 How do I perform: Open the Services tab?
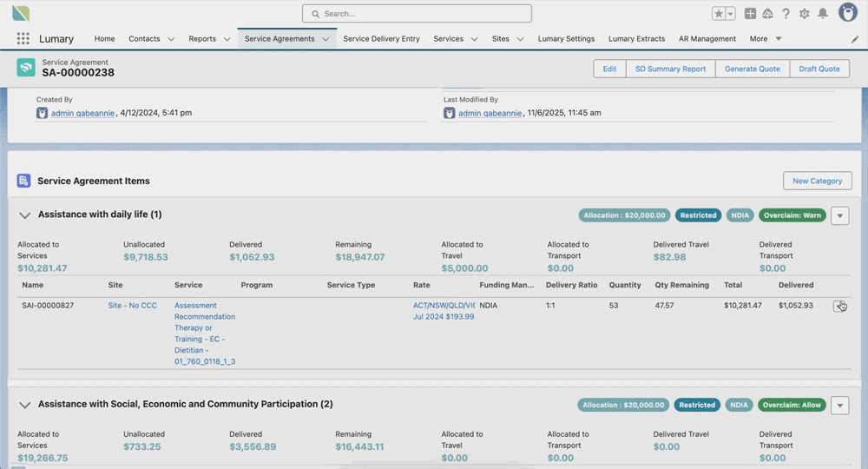pyautogui.click(x=449, y=39)
